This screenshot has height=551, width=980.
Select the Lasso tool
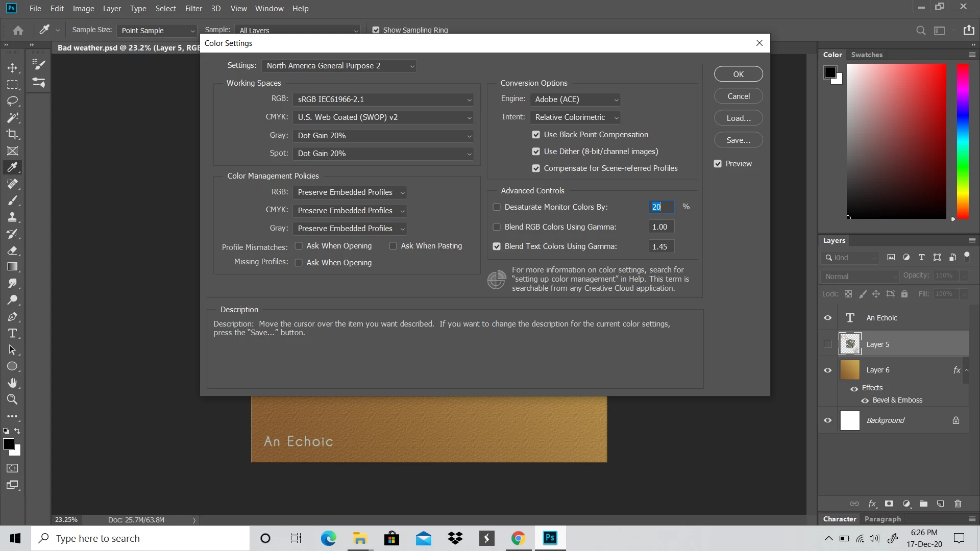pyautogui.click(x=13, y=101)
